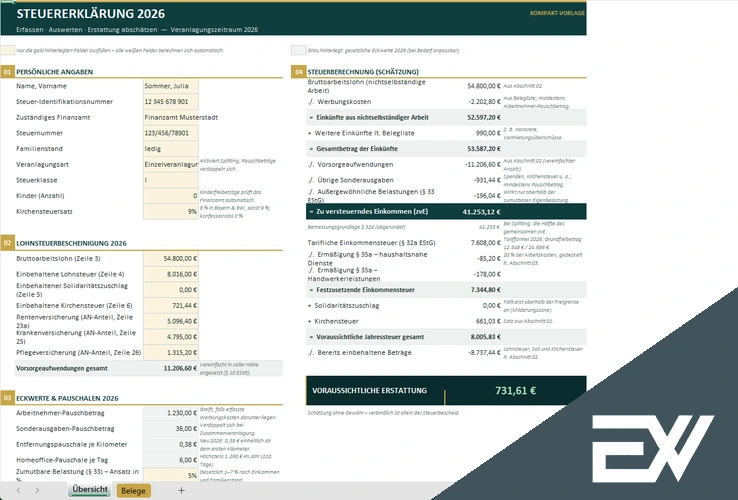This screenshot has width=738, height=500.
Task: Click section number badge '04'
Action: pyautogui.click(x=298, y=72)
